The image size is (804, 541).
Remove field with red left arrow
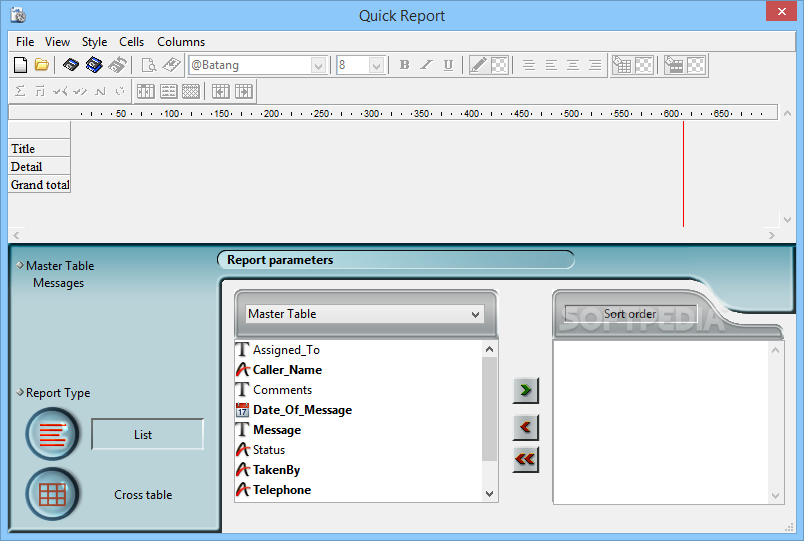coord(526,427)
